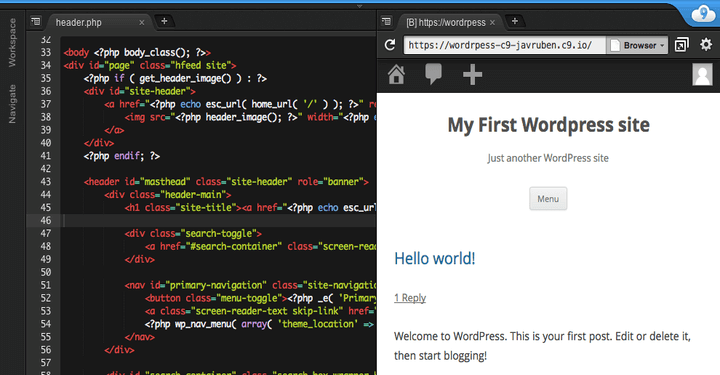Screen dimensions: 720x375
Task: Go to WordPress home icon
Action: click(x=396, y=74)
